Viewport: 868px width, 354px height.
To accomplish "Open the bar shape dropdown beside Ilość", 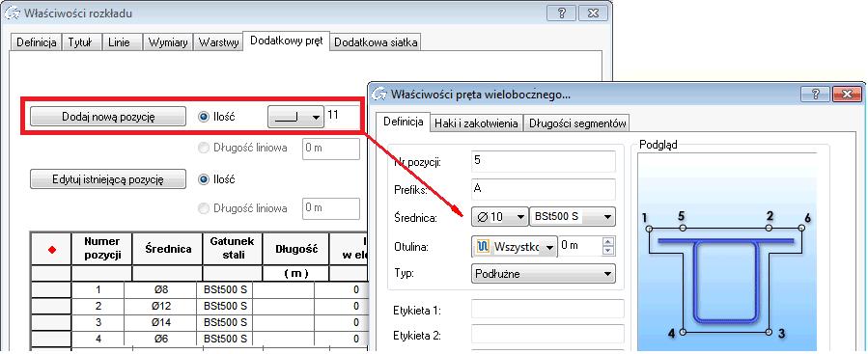I will coord(296,118).
